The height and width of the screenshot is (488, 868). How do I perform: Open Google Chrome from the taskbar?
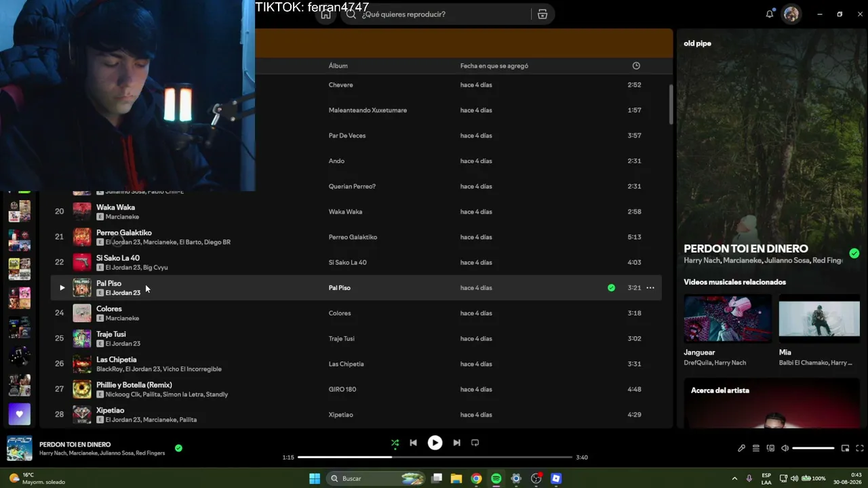(476, 479)
